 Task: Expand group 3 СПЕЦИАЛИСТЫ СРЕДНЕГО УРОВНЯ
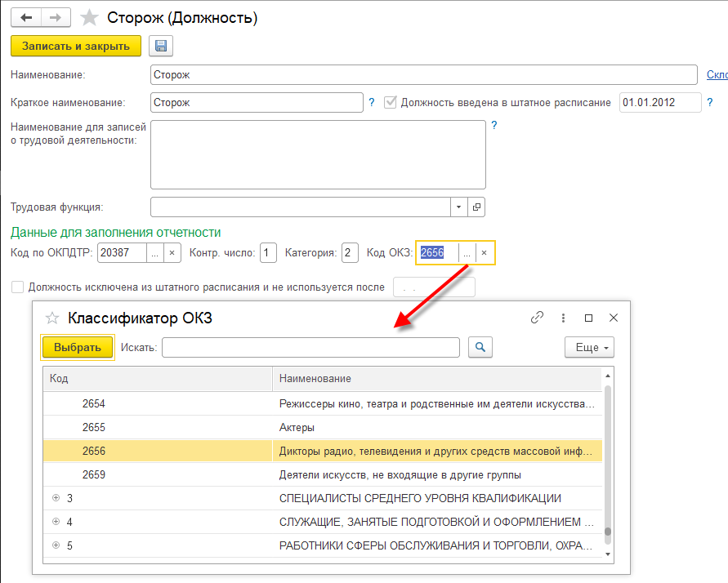[56, 497]
